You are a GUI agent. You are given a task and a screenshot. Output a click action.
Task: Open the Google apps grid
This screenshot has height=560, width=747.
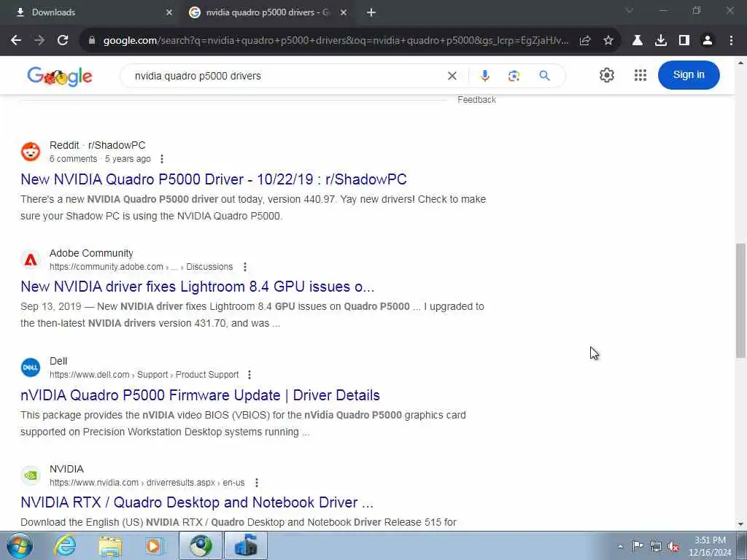pyautogui.click(x=640, y=75)
